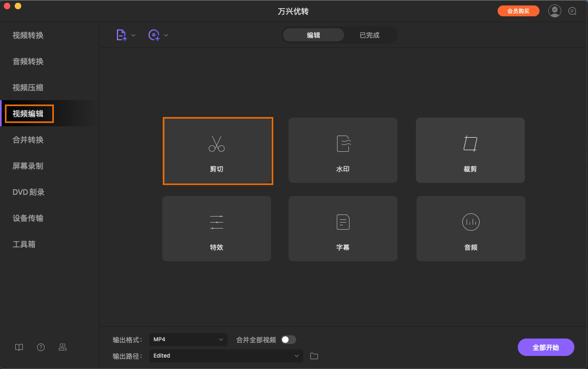The image size is (588, 369).
Task: Select the 剪切 (trim) editing tool
Action: pyautogui.click(x=218, y=151)
